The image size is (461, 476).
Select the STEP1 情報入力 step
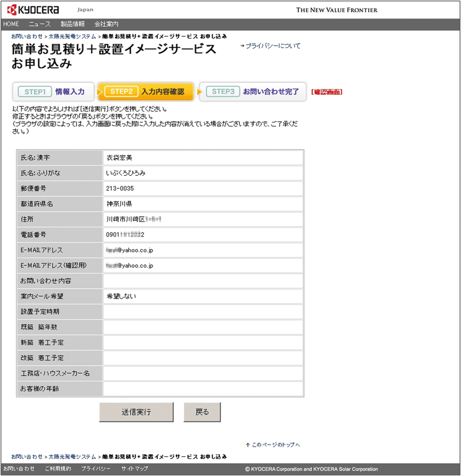click(x=53, y=92)
